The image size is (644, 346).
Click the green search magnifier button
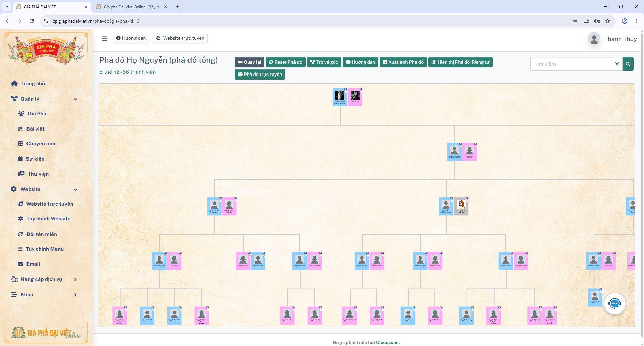pos(628,64)
